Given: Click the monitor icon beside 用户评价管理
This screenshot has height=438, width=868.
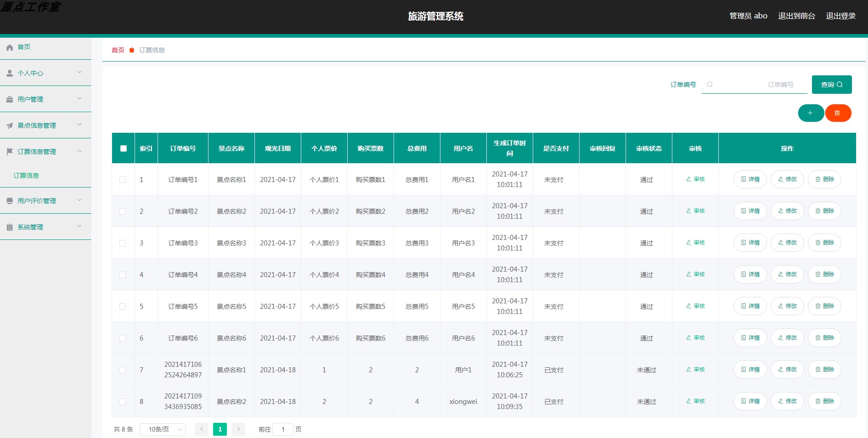Looking at the screenshot, I should (9, 200).
